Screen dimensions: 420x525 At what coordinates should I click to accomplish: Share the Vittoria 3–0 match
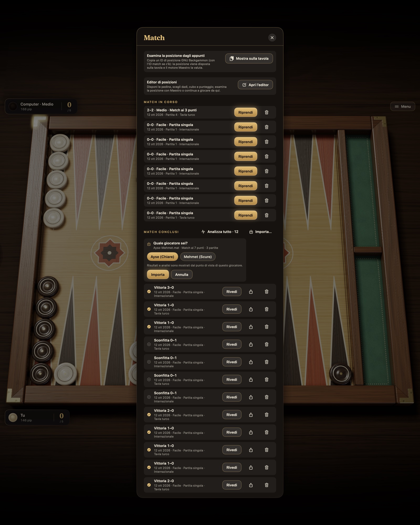coord(251,292)
